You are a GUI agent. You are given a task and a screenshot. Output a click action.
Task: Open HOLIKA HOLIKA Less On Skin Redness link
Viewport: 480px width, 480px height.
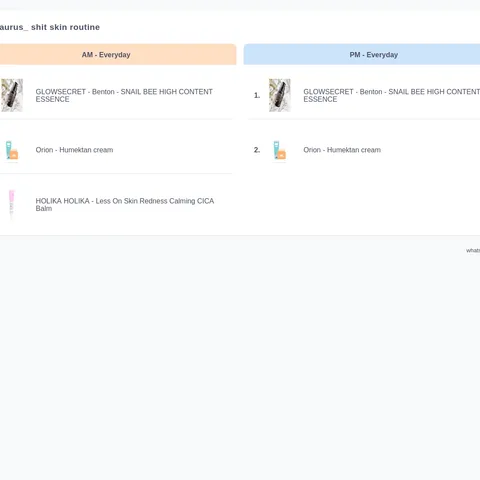(125, 205)
